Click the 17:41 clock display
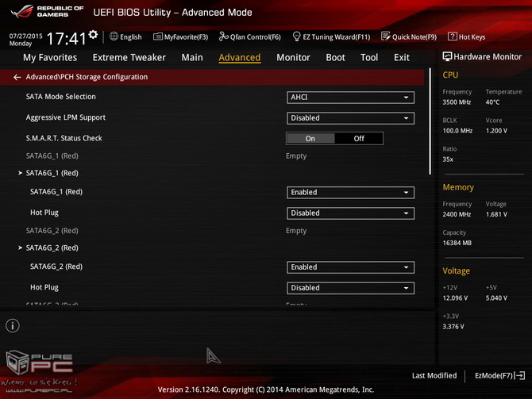This screenshot has width=532, height=399. coord(66,38)
